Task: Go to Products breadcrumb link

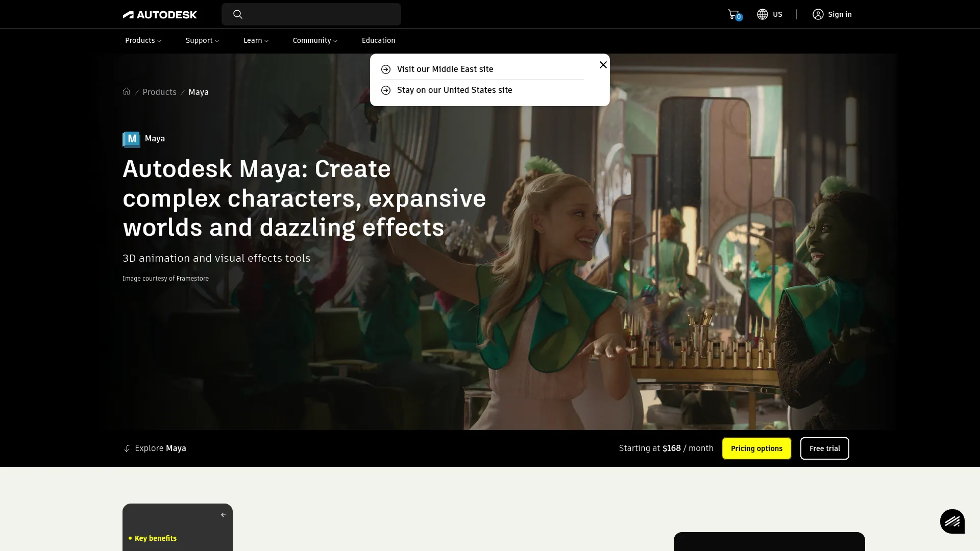Action: (x=159, y=92)
